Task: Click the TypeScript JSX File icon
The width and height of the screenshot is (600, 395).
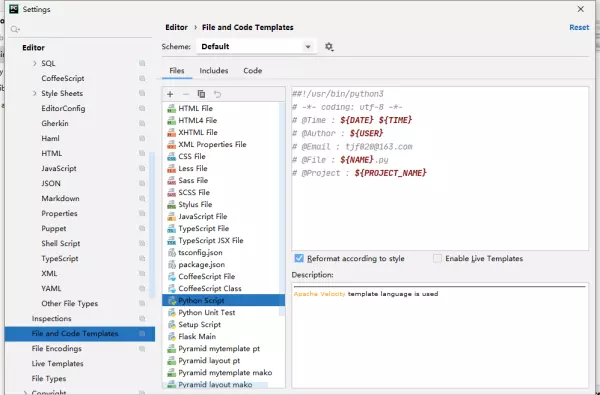Action: (171, 241)
